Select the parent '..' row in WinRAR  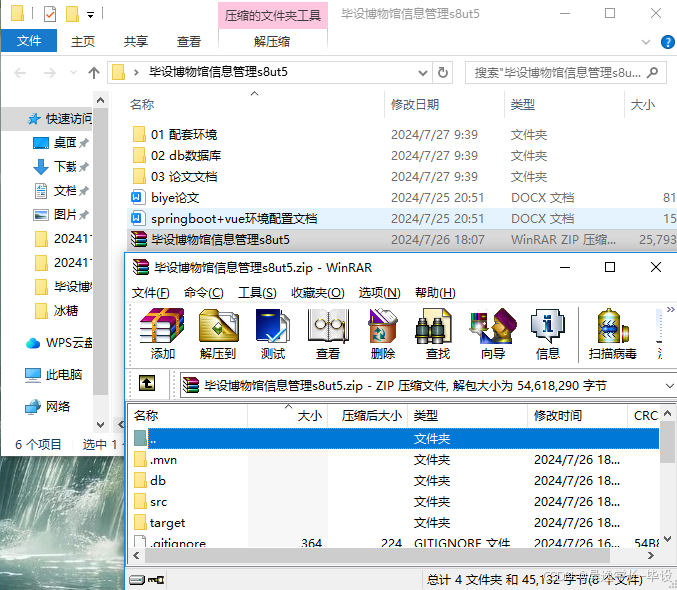(394, 439)
